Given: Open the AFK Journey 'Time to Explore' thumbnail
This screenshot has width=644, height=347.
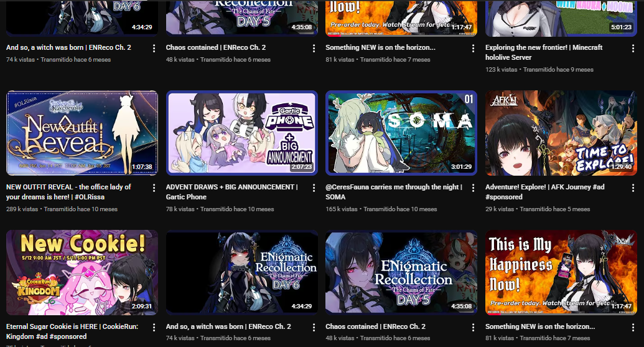Looking at the screenshot, I should coord(561,133).
